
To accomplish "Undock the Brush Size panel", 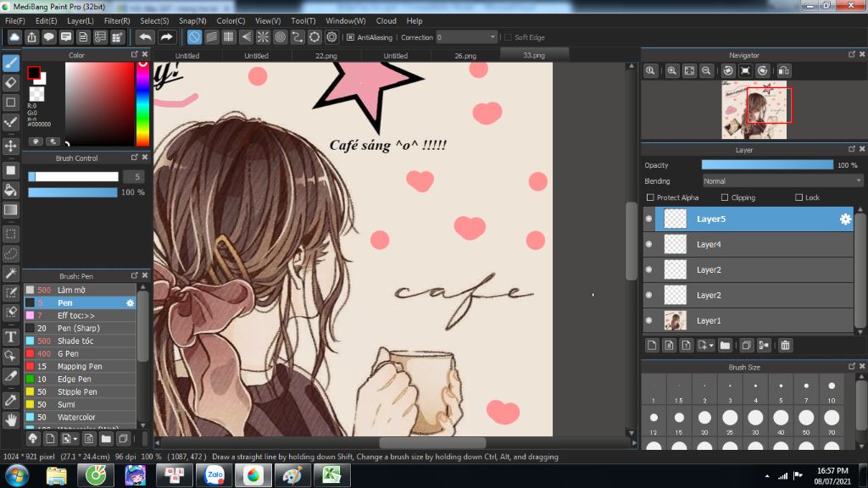I will pos(851,366).
